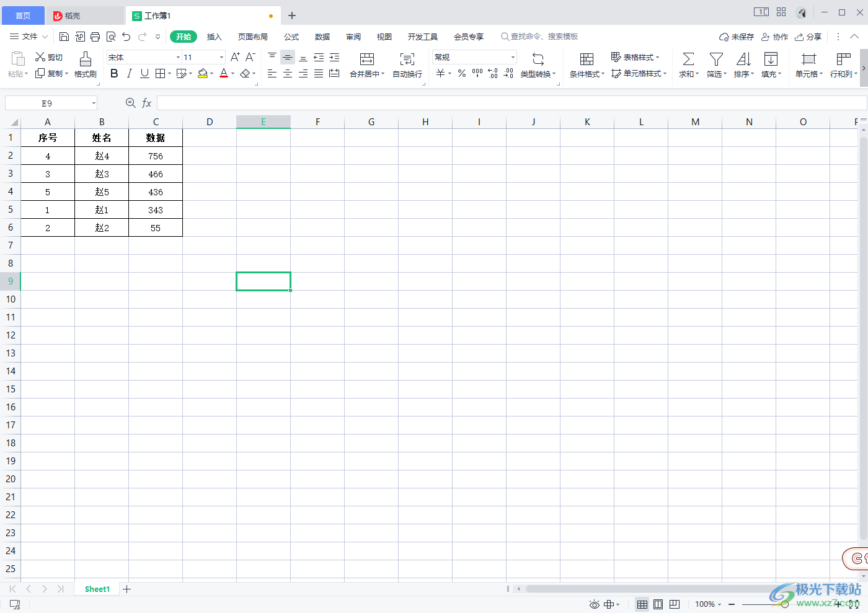Select the Sheet1 tab
This screenshot has height=613, width=868.
point(97,589)
